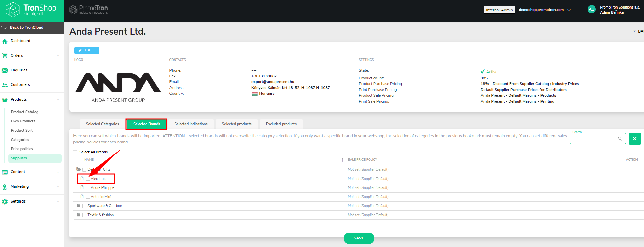The image size is (644, 247).
Task: Click the sort arrow in the Name column
Action: click(342, 160)
